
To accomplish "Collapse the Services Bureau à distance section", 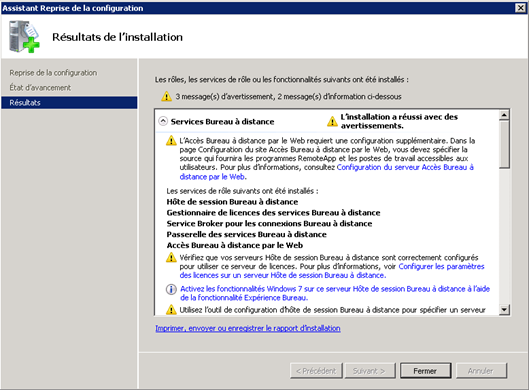I will (163, 121).
